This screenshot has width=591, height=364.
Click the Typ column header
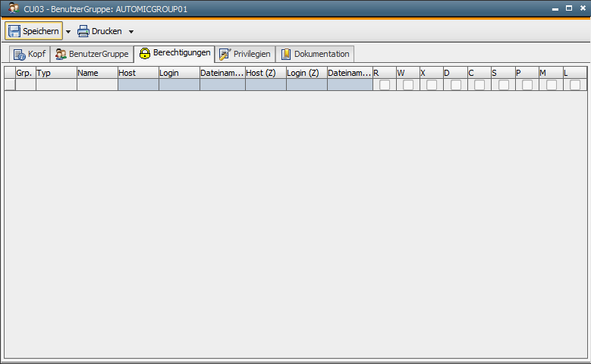tap(57, 73)
